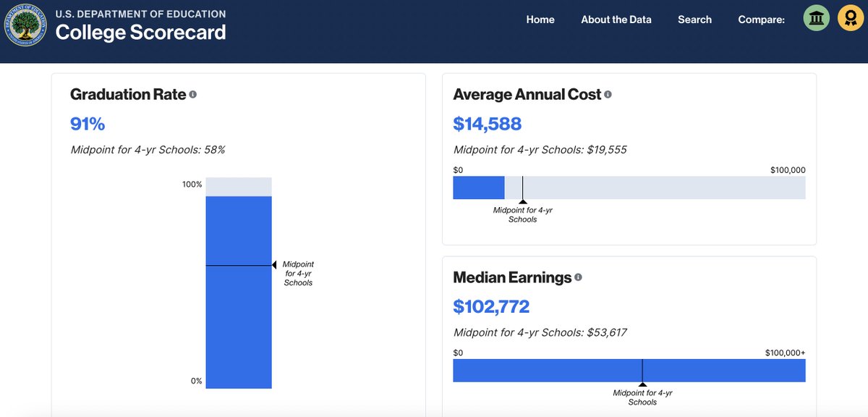The image size is (868, 417).
Task: Click the 91% graduation rate value
Action: [88, 124]
